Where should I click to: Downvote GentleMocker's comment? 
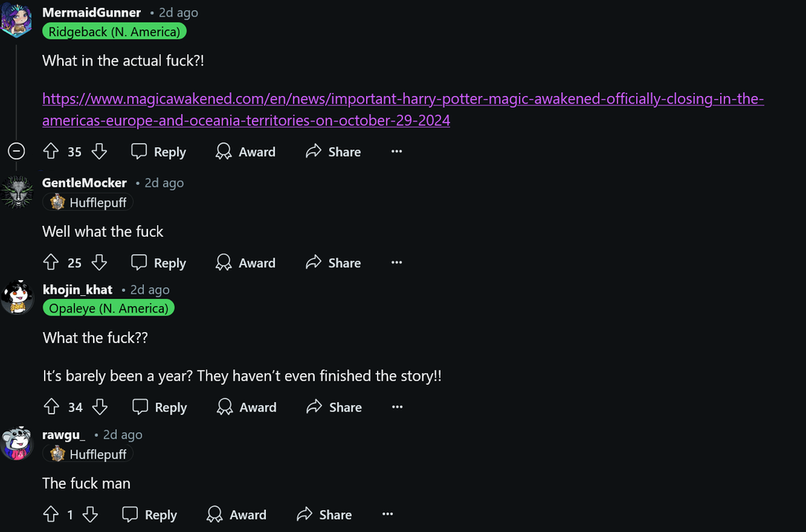[99, 262]
